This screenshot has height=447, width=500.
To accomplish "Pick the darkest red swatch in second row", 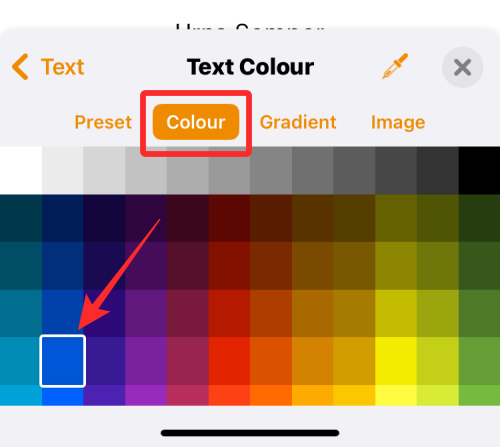I will [229, 218].
